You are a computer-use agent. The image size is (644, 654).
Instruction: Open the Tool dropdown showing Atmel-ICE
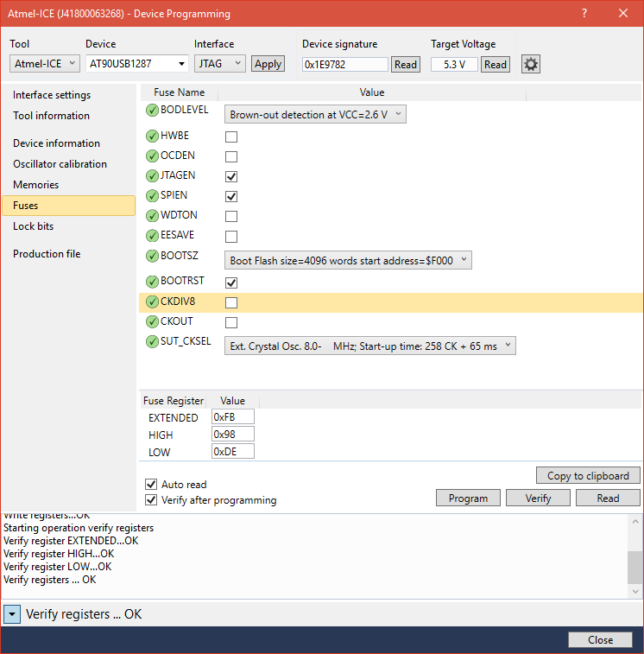(x=45, y=64)
